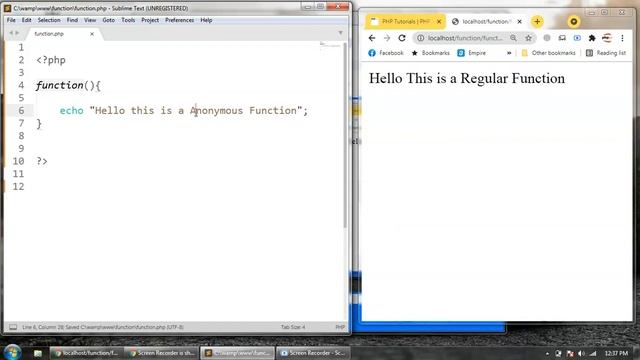640x360 pixels.
Task: Close the function.php tab
Action: [x=92, y=34]
